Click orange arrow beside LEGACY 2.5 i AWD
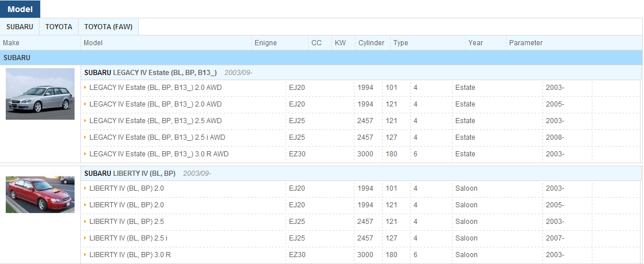The image size is (644, 264). [x=85, y=137]
